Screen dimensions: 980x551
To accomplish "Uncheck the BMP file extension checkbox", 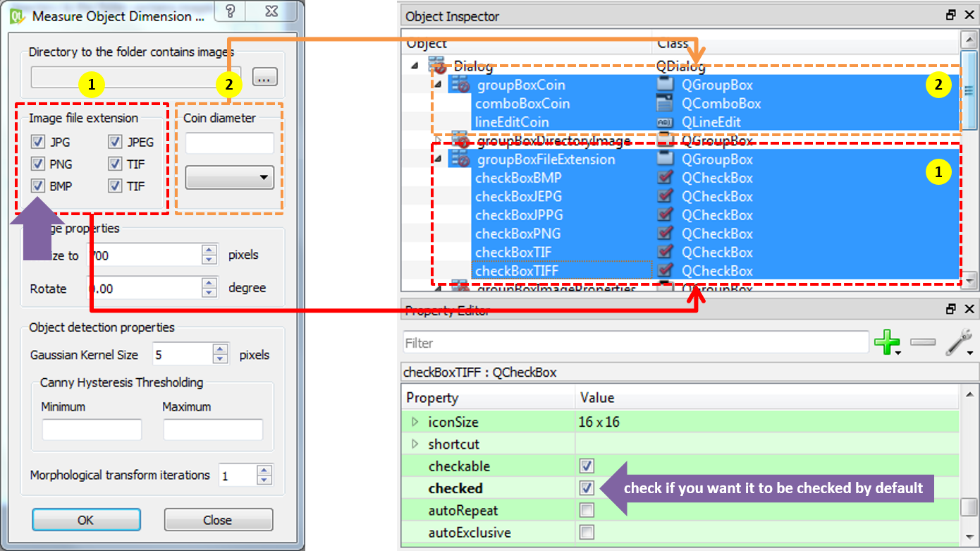I will pos(38,186).
